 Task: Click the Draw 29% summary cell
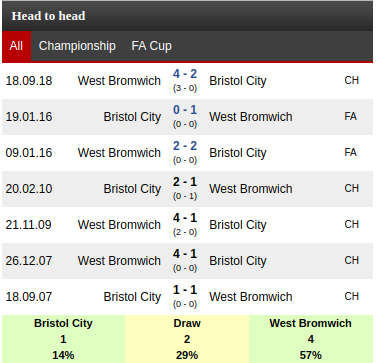[187, 339]
